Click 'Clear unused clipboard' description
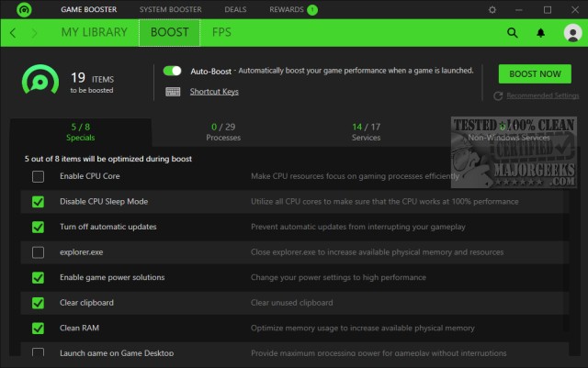 coord(292,303)
